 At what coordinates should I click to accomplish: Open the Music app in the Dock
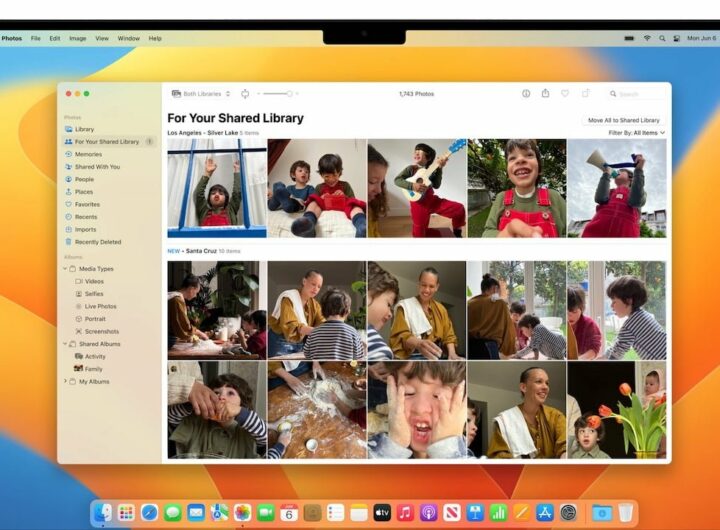(405, 512)
